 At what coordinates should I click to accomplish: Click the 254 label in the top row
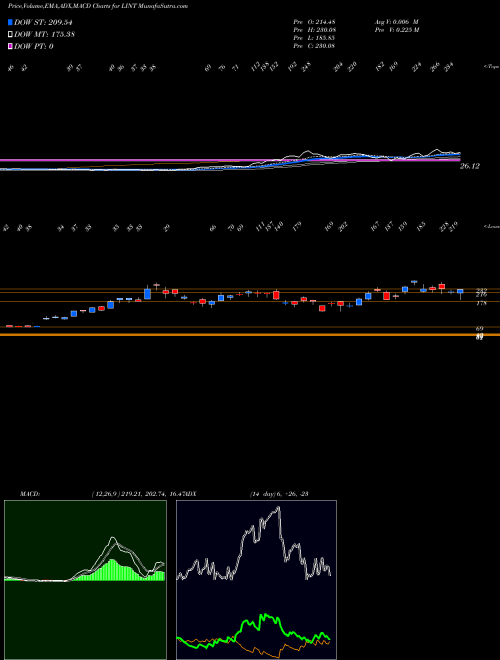449,67
